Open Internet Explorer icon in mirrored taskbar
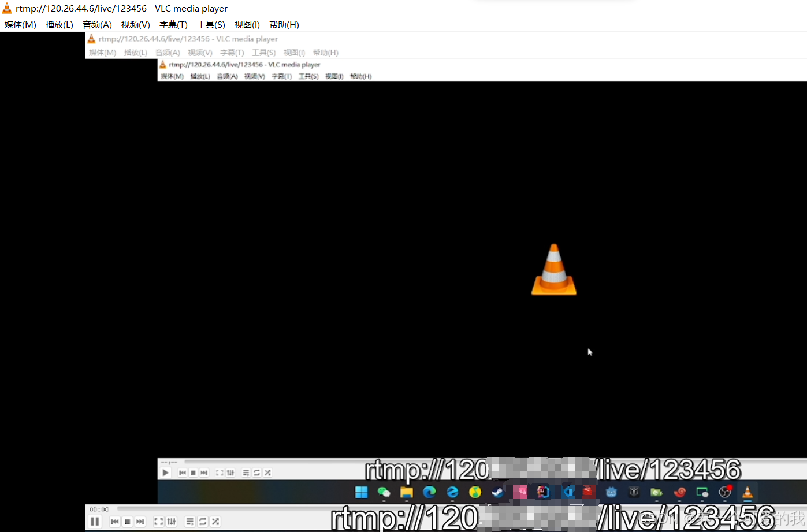 pyautogui.click(x=452, y=492)
